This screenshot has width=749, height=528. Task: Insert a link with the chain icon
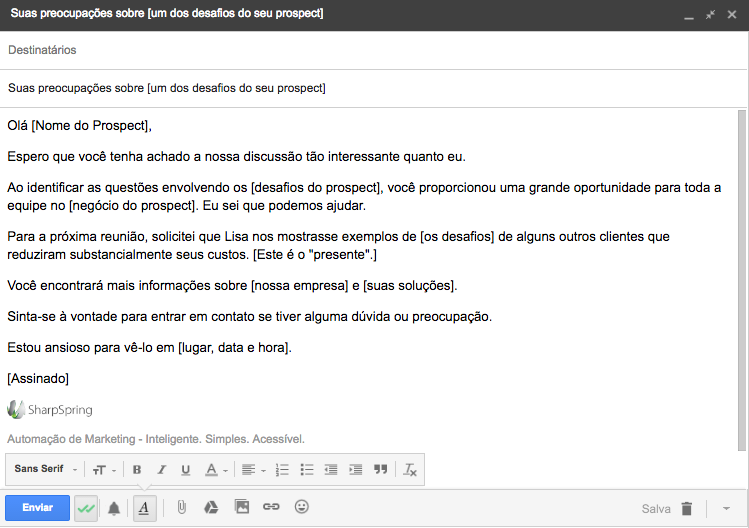pyautogui.click(x=271, y=506)
